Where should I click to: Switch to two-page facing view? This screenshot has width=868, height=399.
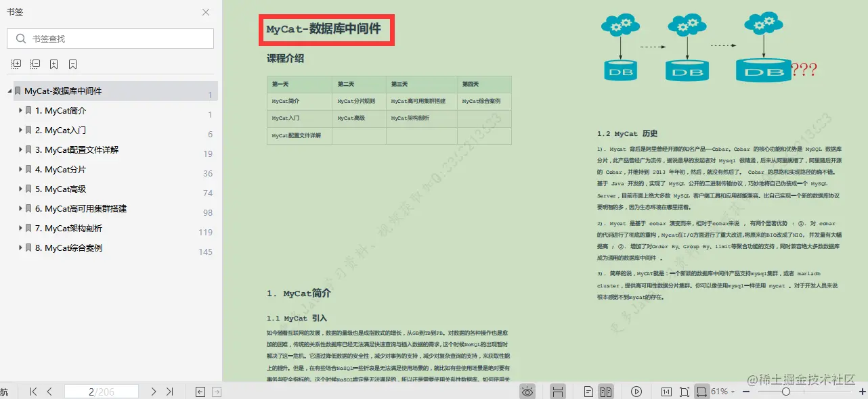tap(605, 391)
